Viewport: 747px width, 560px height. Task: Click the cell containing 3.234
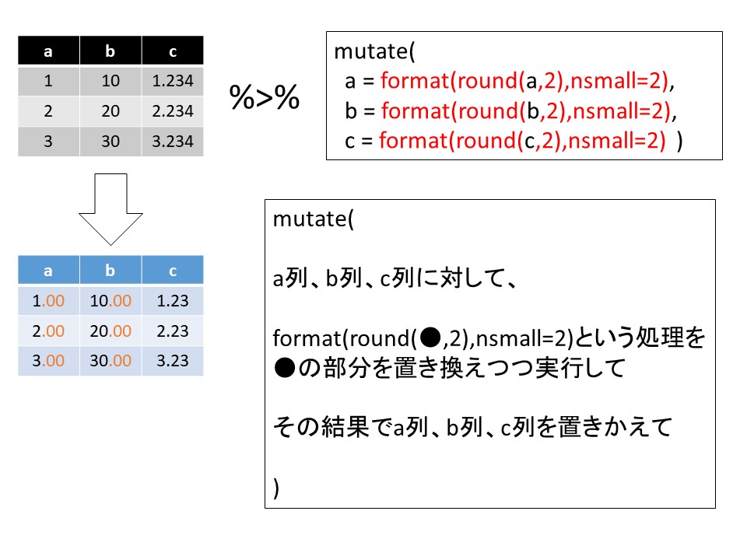(x=172, y=142)
